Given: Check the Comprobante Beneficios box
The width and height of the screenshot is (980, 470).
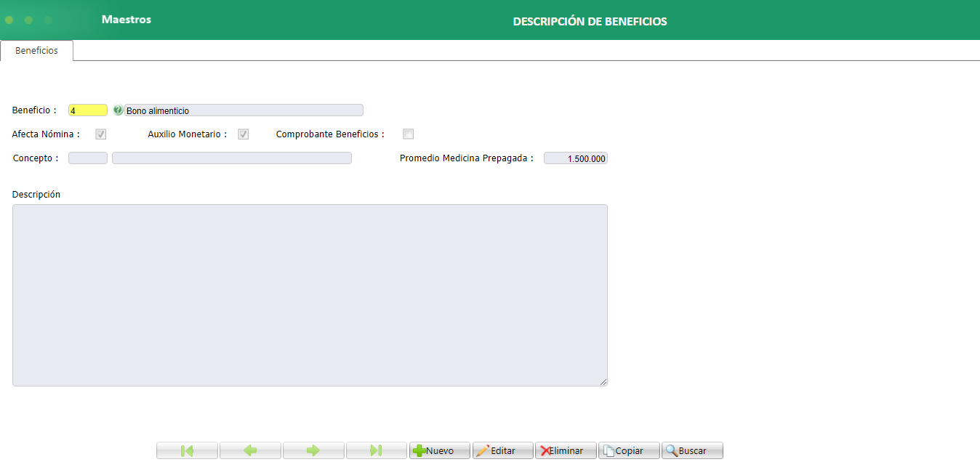Looking at the screenshot, I should point(408,134).
